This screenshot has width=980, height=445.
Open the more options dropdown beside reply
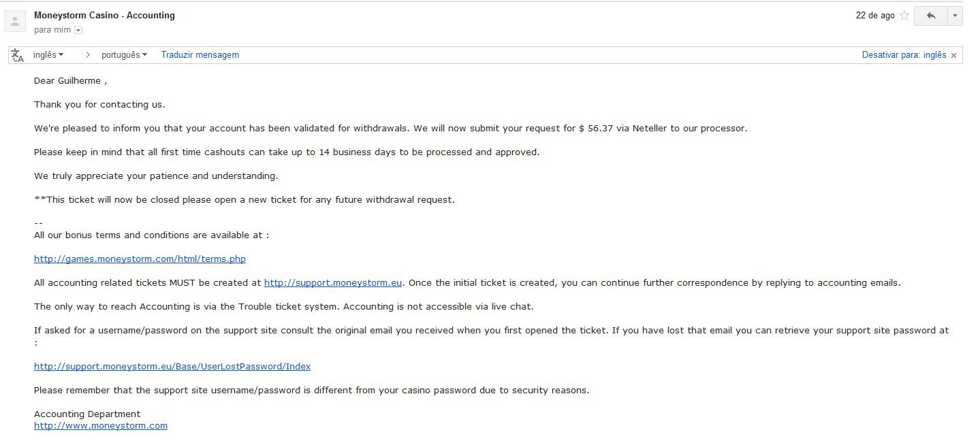pyautogui.click(x=955, y=16)
